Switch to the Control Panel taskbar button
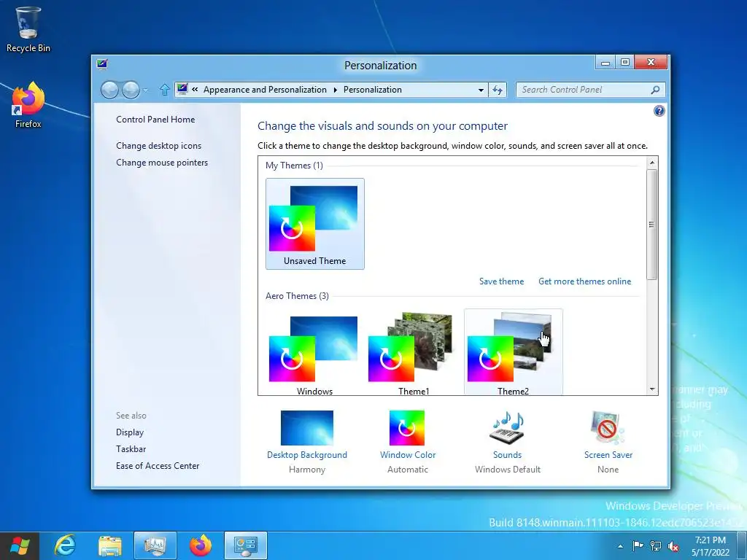The width and height of the screenshot is (747, 560). 246,545
